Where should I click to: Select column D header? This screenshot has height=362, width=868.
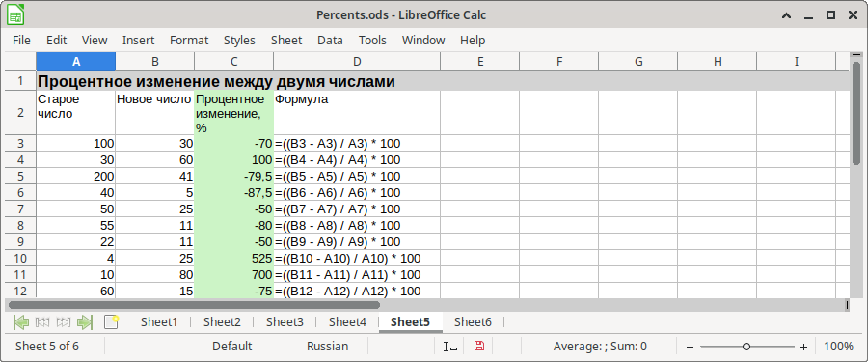[x=357, y=62]
